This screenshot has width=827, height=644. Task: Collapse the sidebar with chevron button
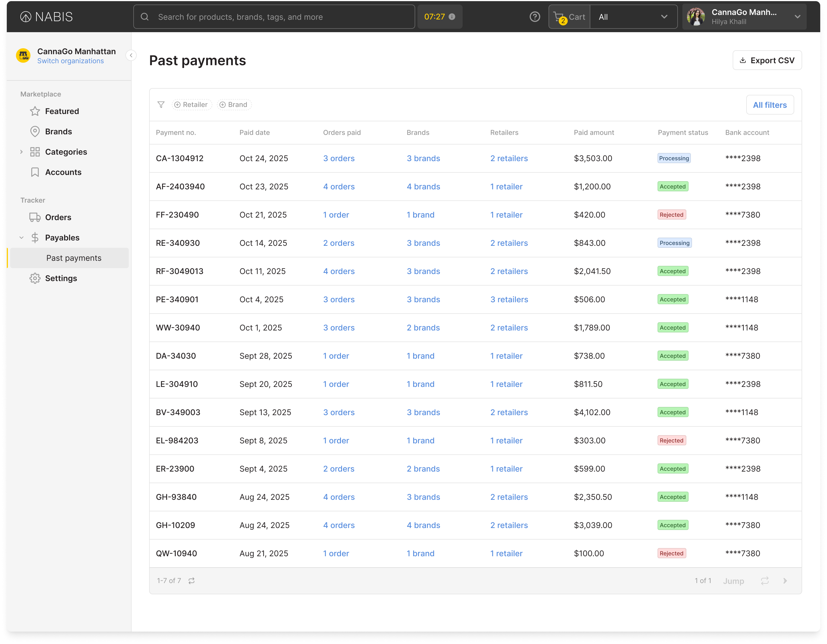pos(131,56)
